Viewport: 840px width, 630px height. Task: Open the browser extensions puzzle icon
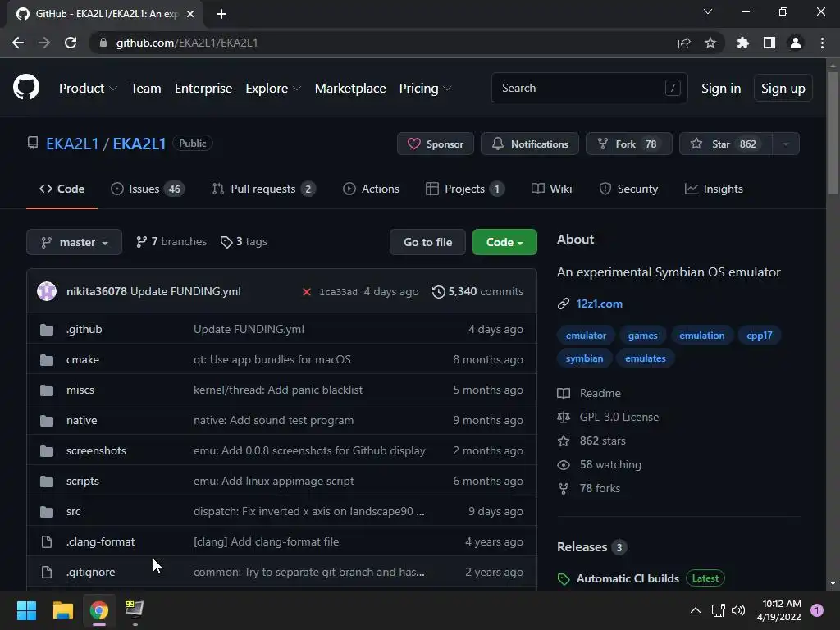(743, 43)
